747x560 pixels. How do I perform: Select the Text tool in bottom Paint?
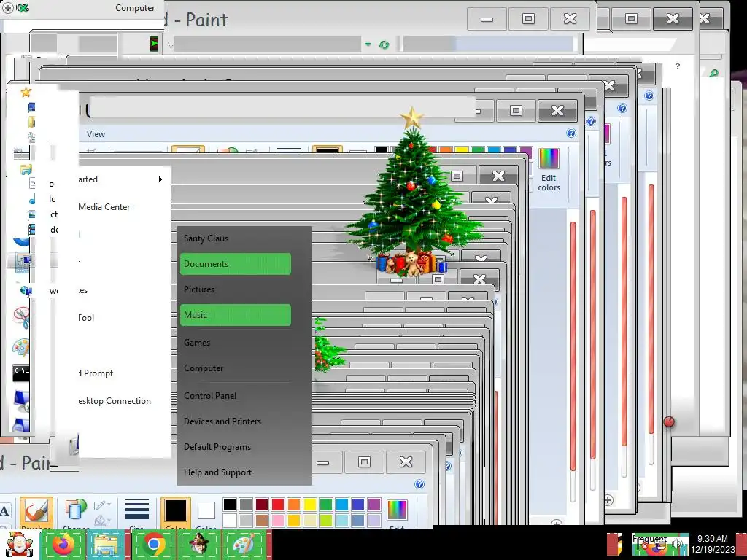click(5, 511)
